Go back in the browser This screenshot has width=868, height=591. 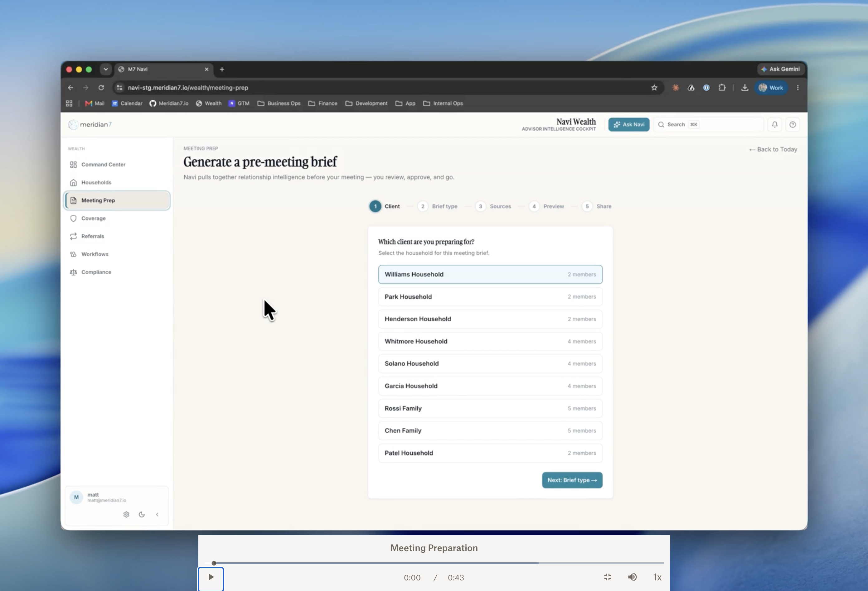pos(70,88)
